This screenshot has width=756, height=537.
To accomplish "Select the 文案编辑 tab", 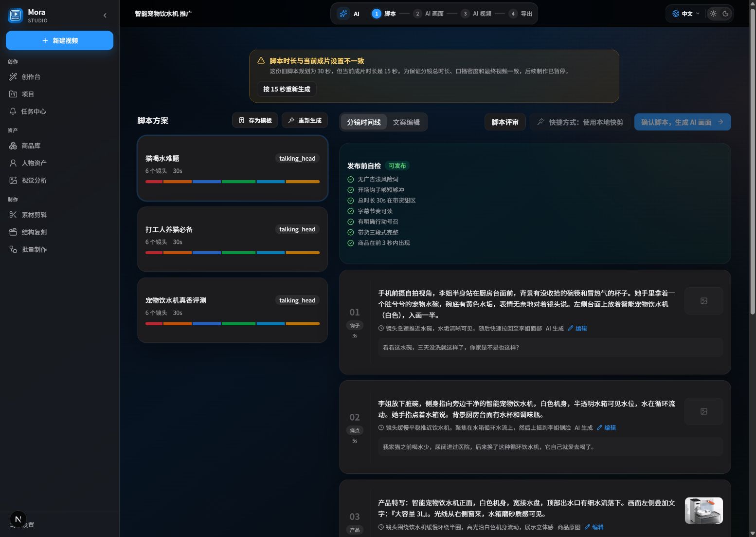I will (406, 122).
